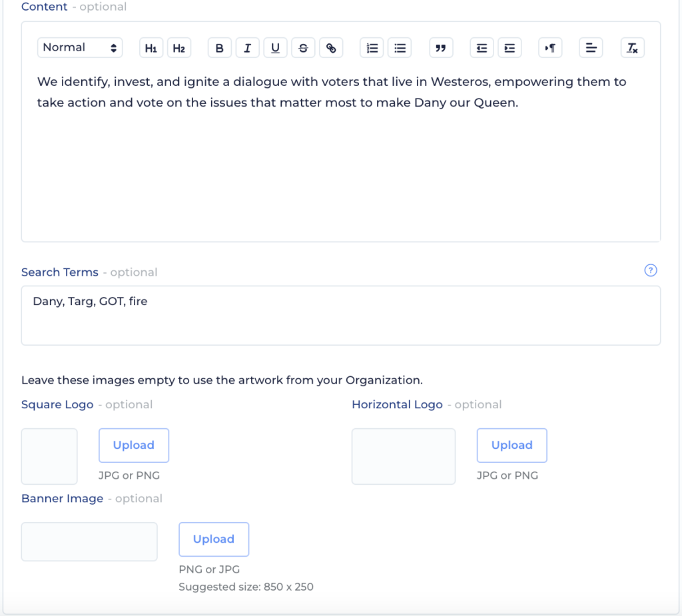
Task: Upload a Horizontal Logo image
Action: pos(512,446)
